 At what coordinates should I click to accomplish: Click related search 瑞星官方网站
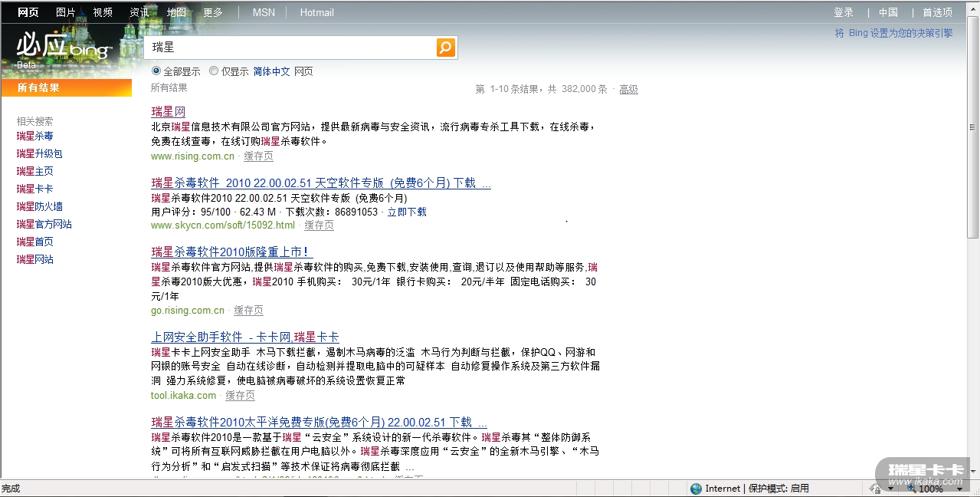click(44, 224)
